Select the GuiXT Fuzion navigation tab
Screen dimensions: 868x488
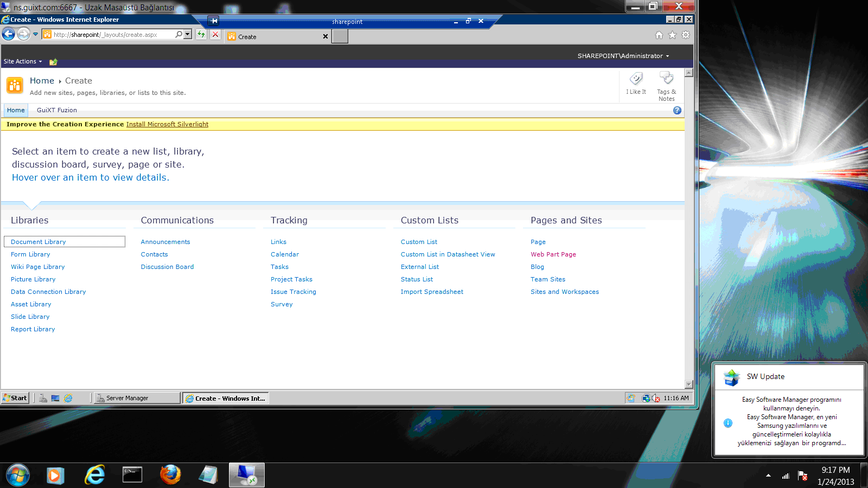coord(57,110)
